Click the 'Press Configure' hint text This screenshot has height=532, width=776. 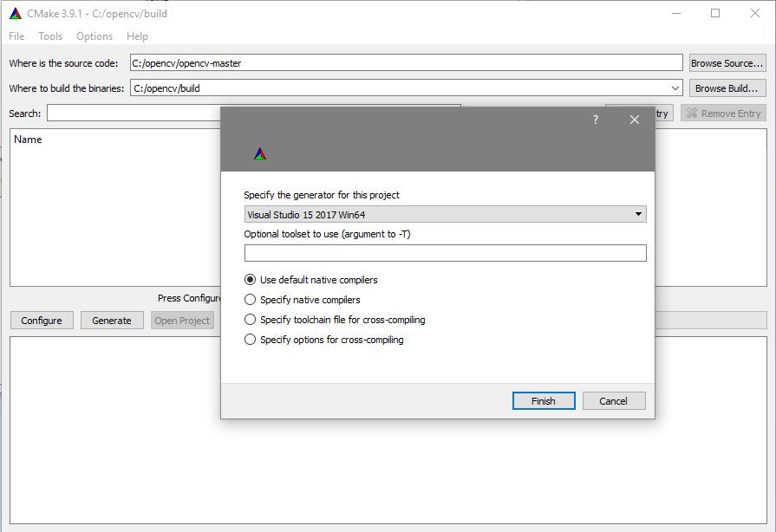(189, 298)
